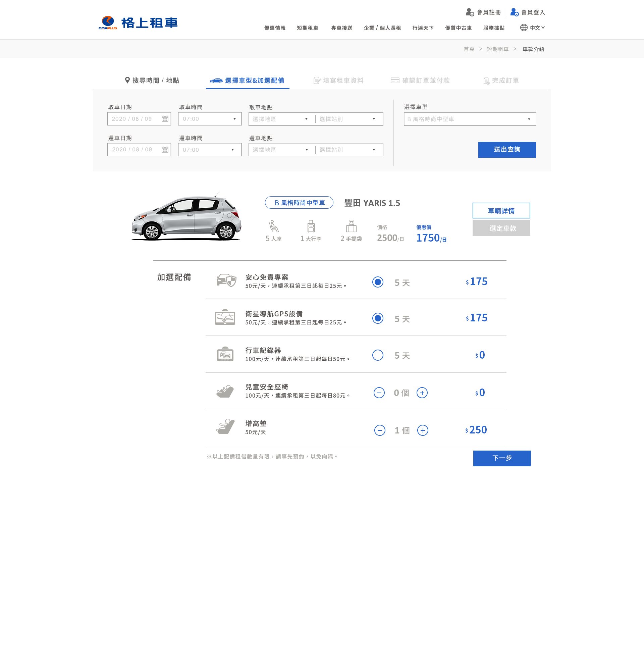Select 行車記錄器 radio option

tap(378, 355)
